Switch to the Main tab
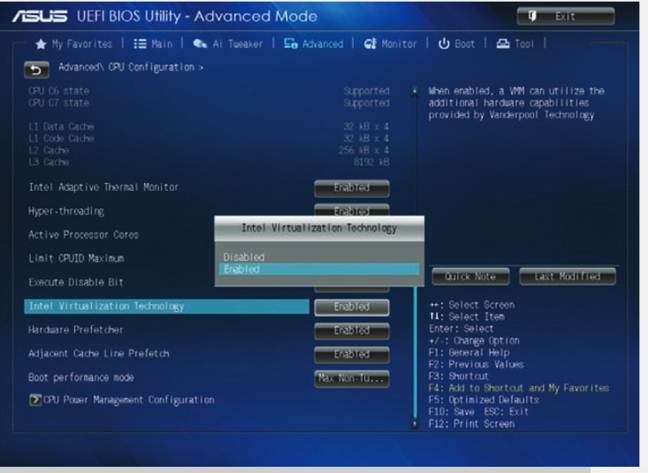 [x=153, y=44]
